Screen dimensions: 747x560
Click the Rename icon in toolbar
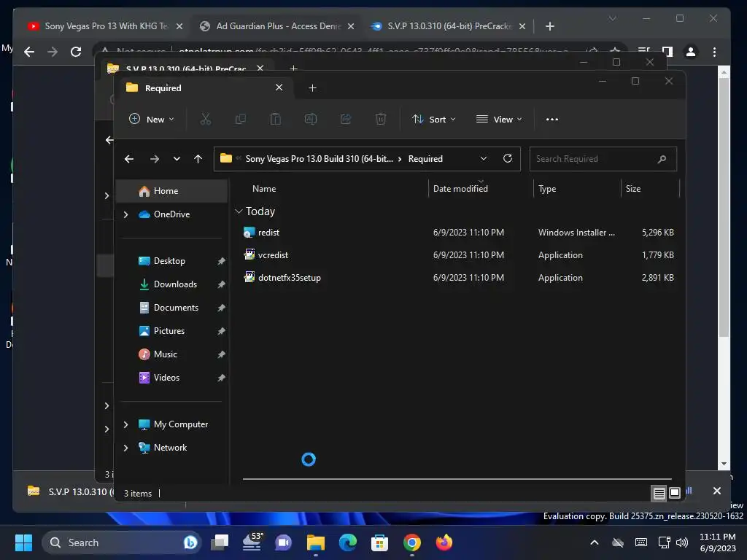point(311,119)
